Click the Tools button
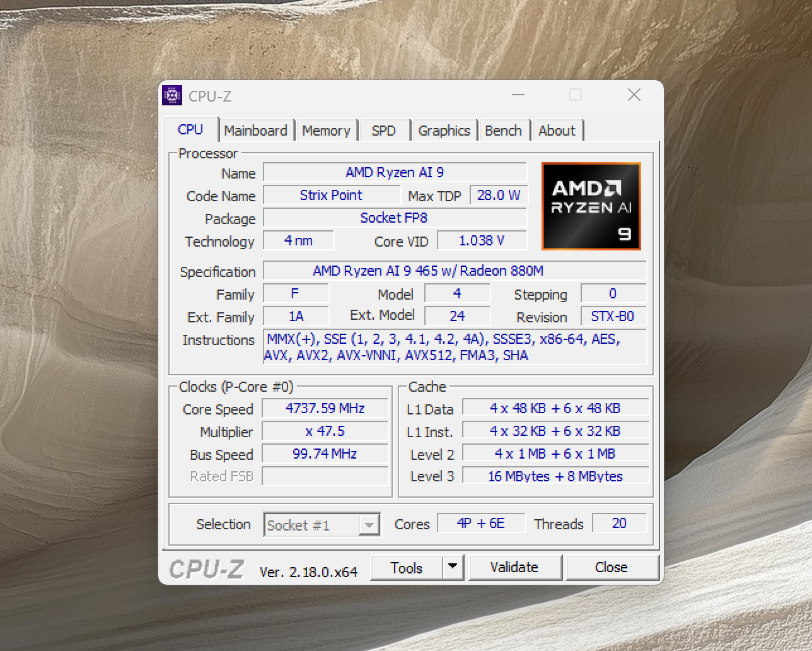The height and width of the screenshot is (651, 812). click(x=407, y=568)
